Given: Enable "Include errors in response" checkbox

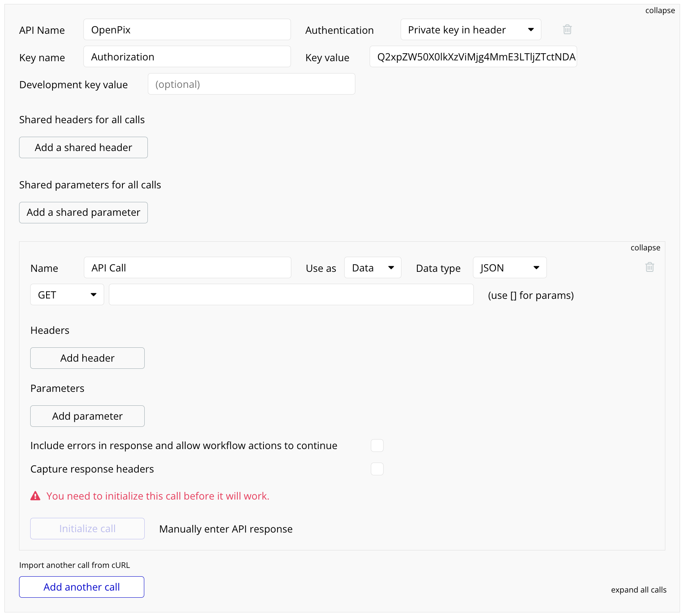Looking at the screenshot, I should (x=377, y=446).
